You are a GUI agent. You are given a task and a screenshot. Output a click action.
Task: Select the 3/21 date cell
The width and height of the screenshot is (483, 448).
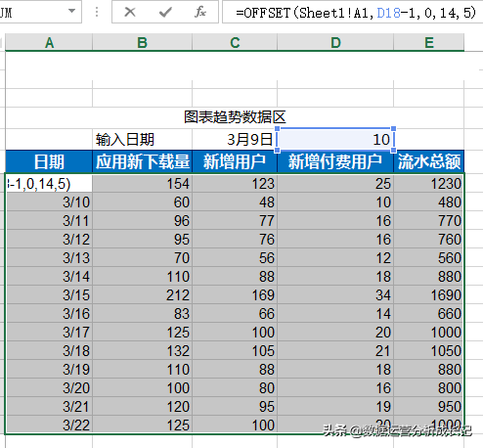pos(49,407)
